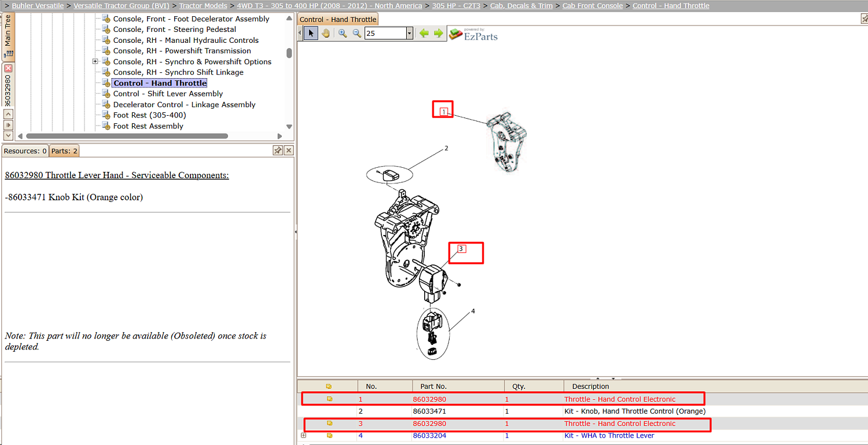Screen dimensions: 868x445
Task: Click the note icon in row 3
Action: point(329,424)
